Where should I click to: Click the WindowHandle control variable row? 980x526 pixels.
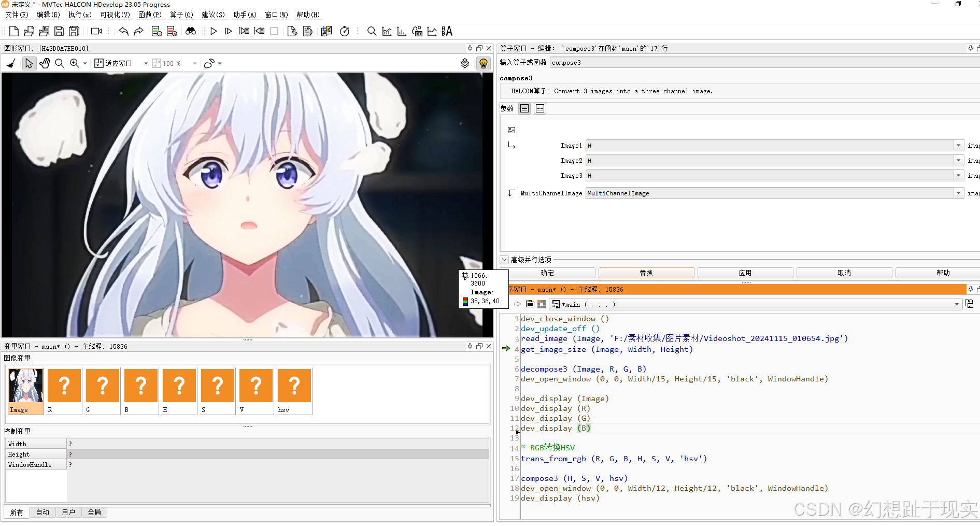(247, 464)
